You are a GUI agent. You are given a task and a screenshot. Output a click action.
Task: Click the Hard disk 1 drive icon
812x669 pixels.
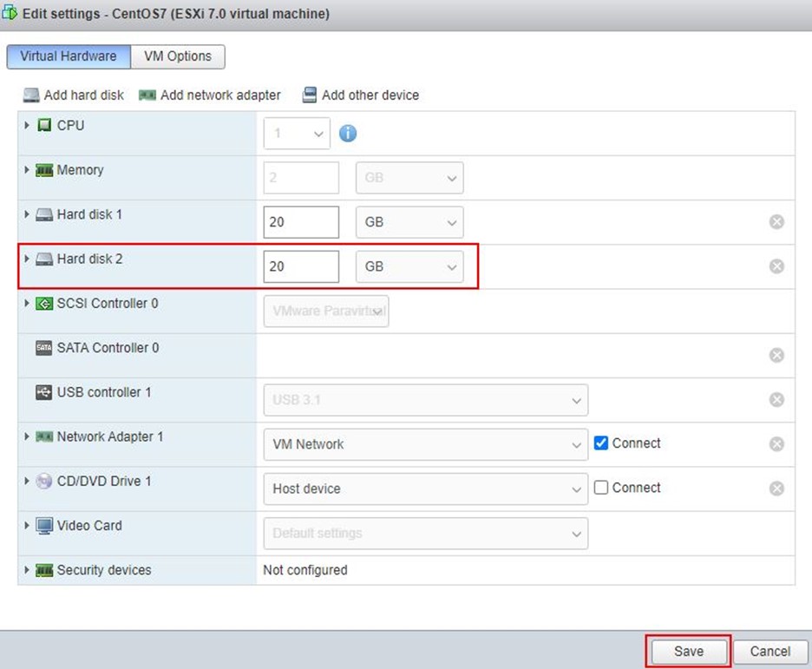tap(44, 214)
